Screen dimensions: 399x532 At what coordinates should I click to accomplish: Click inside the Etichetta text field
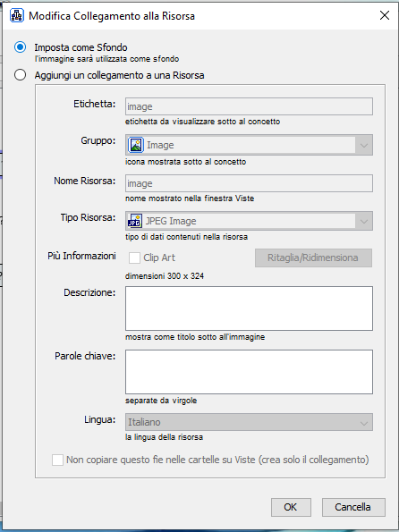coord(249,106)
